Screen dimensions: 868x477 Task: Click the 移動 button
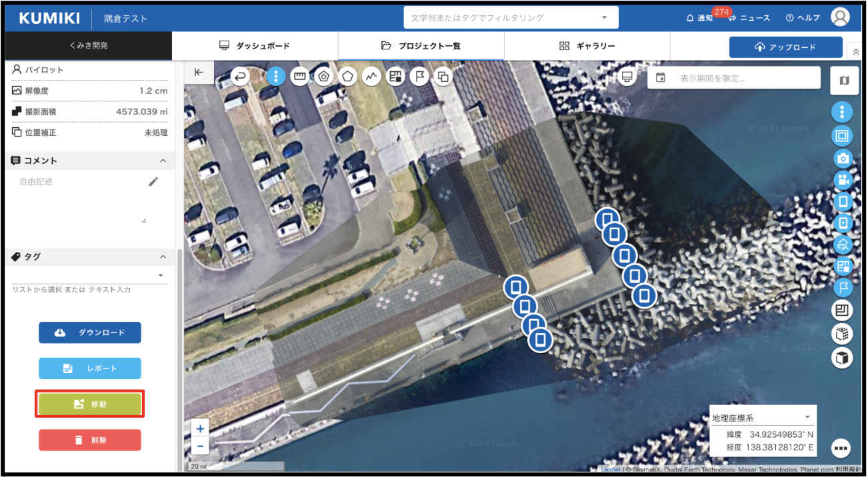pyautogui.click(x=90, y=404)
